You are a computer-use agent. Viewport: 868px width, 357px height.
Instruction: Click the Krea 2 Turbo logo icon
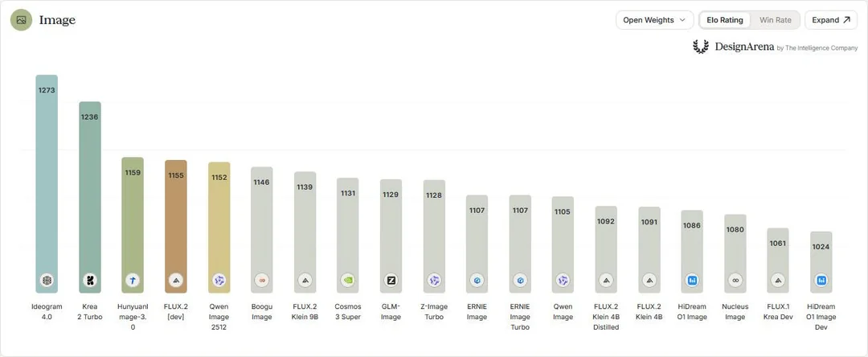point(90,281)
